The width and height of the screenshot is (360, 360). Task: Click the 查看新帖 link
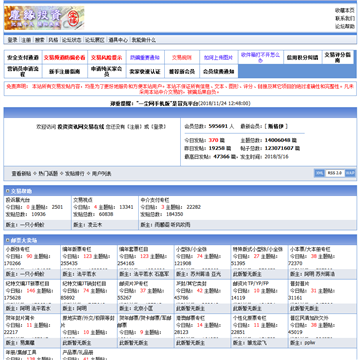click(x=22, y=174)
